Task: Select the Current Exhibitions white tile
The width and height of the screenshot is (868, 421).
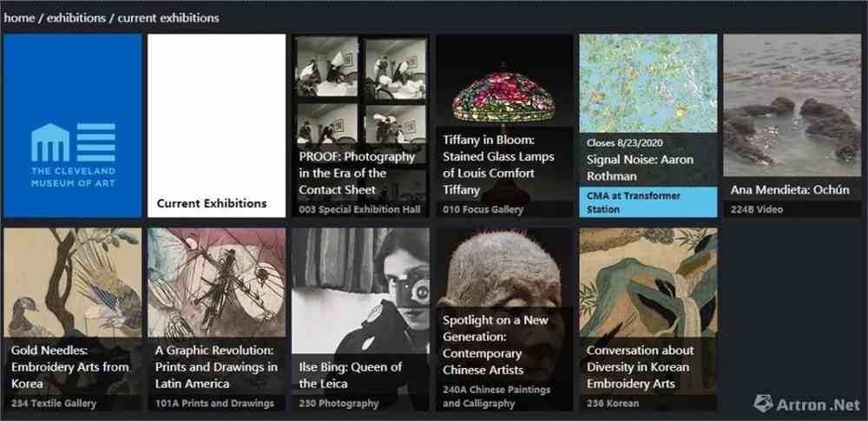Action: point(216,126)
